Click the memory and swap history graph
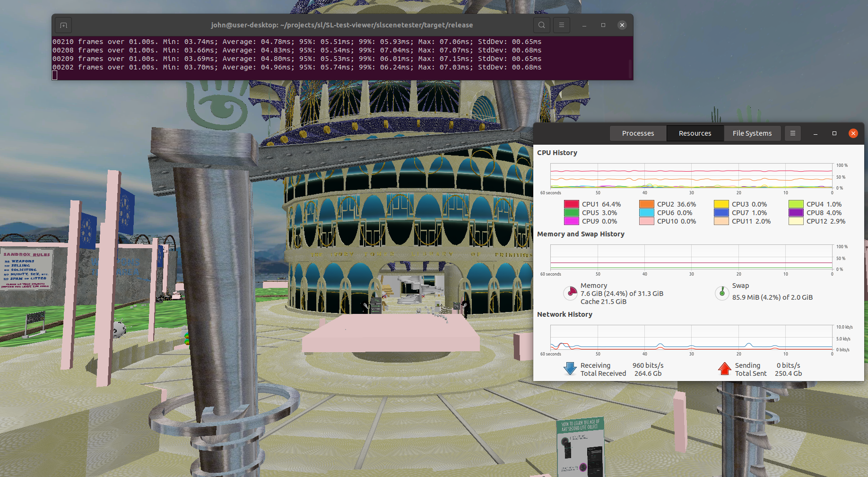 [x=691, y=257]
